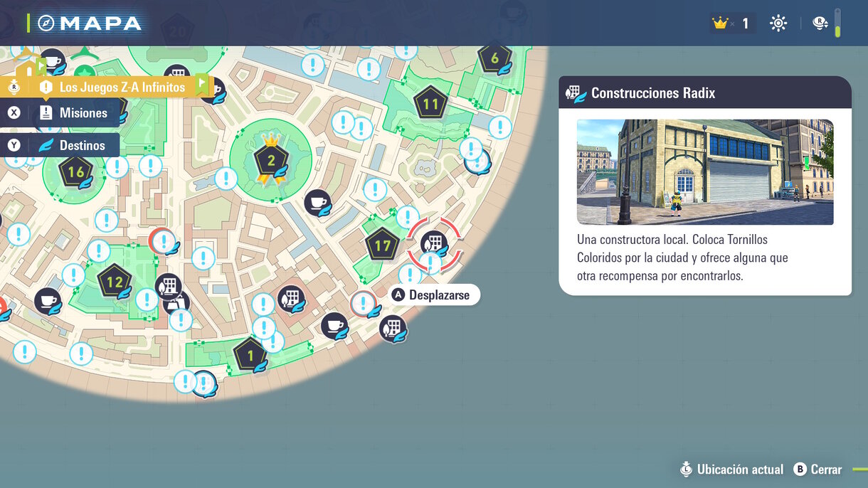Toggle the sun daytime indicator
868x488 pixels.
click(x=778, y=23)
